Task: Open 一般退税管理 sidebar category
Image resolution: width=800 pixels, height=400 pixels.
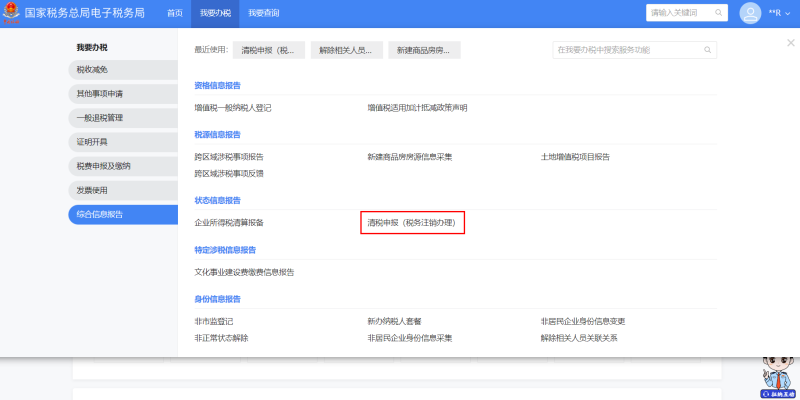Action: coord(115,118)
